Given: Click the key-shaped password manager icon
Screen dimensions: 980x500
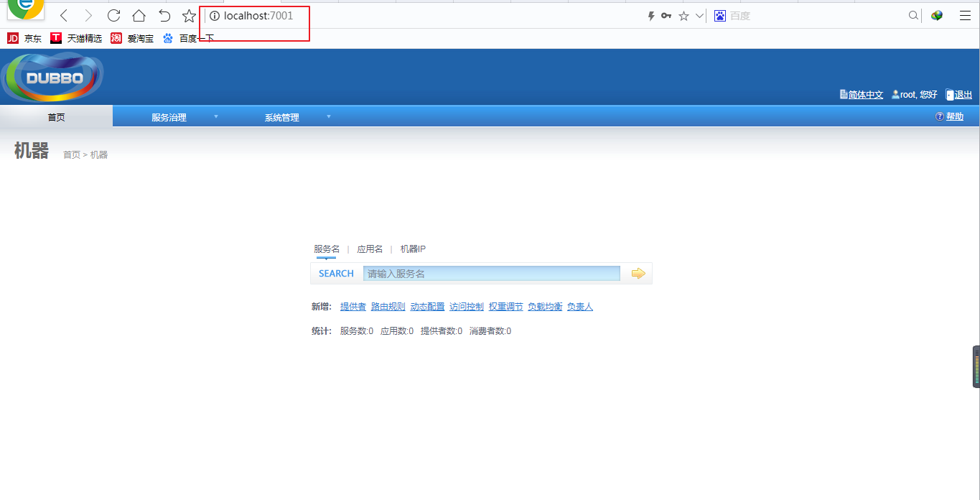Looking at the screenshot, I should click(666, 15).
